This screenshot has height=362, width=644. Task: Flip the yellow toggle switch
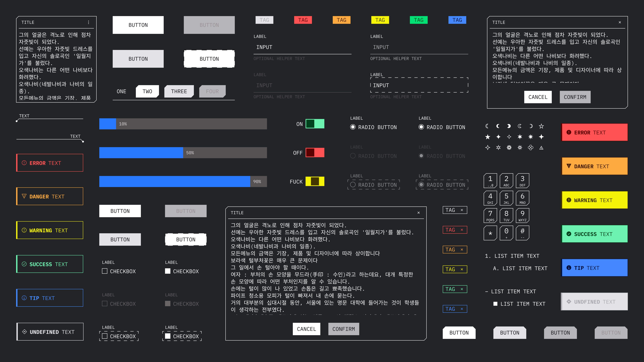[315, 181]
